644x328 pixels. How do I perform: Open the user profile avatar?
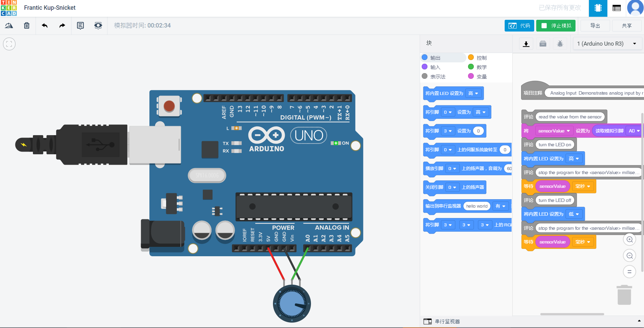point(635,8)
